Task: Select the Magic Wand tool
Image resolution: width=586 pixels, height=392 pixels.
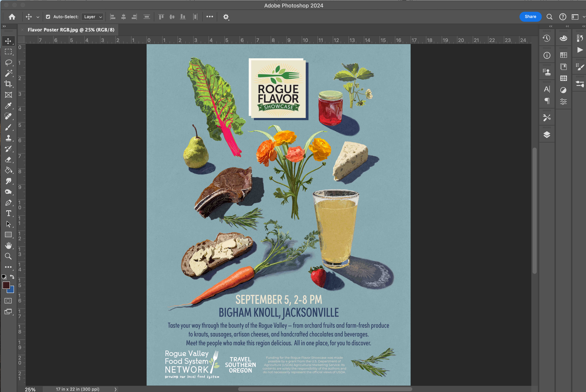Action: click(x=8, y=73)
